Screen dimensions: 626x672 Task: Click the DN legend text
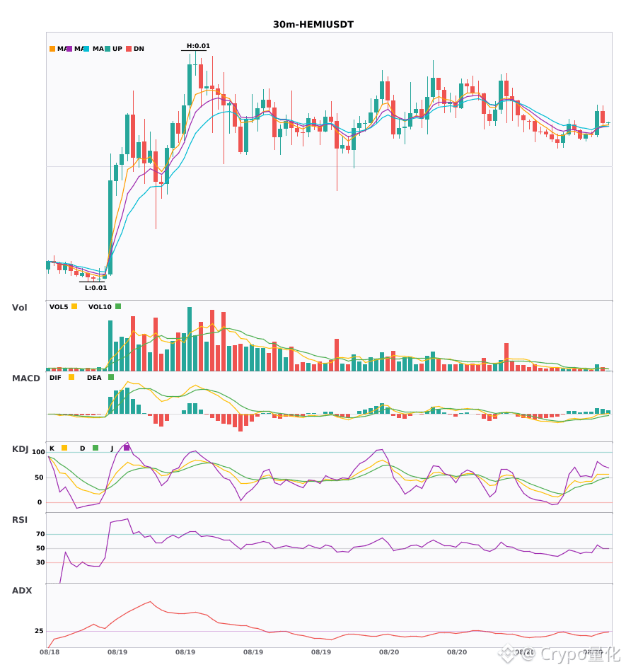tap(139, 49)
